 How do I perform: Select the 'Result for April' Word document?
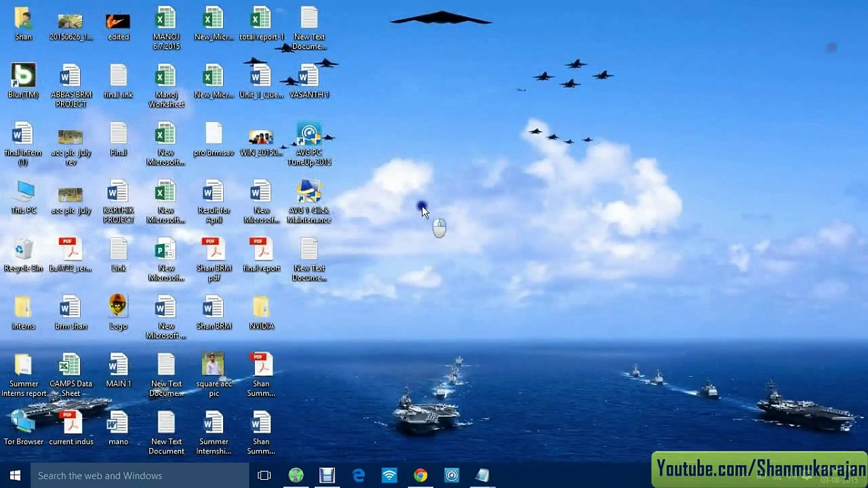[x=214, y=201]
